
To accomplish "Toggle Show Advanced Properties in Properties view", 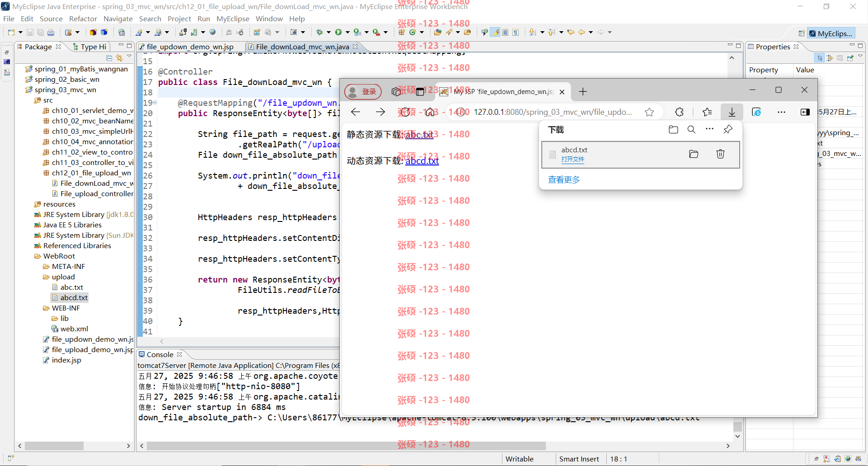I will 830,58.
